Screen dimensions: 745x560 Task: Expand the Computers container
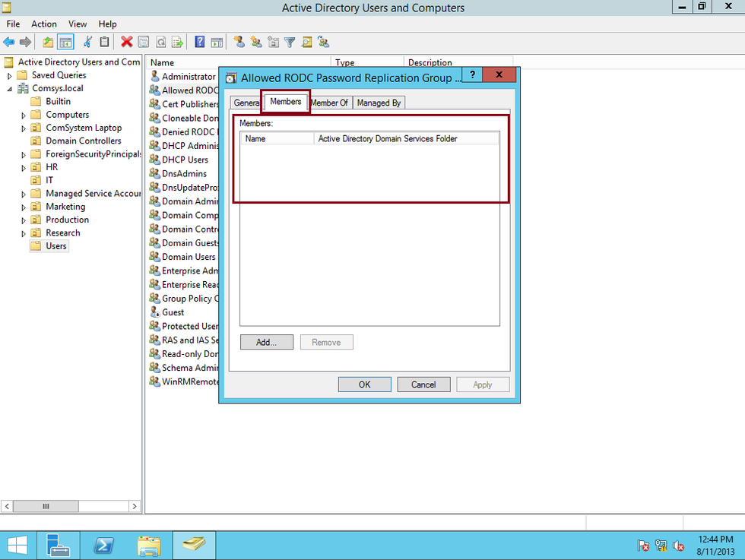pos(24,115)
